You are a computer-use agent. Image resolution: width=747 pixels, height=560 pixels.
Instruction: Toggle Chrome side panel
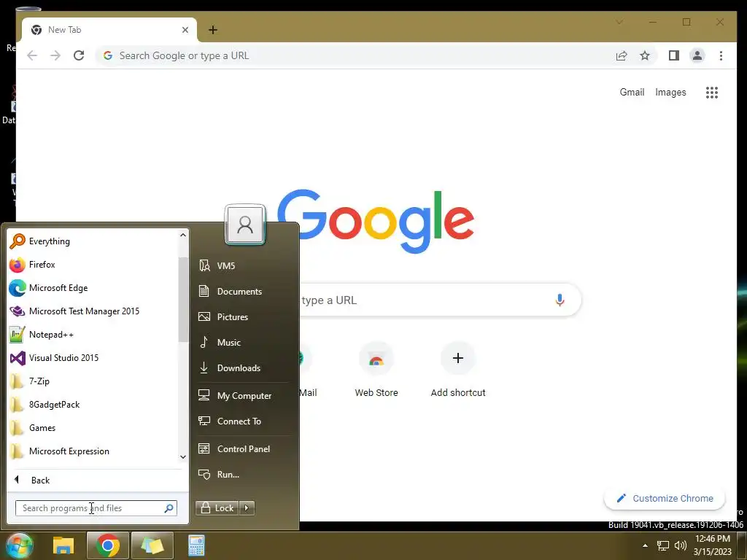click(673, 55)
